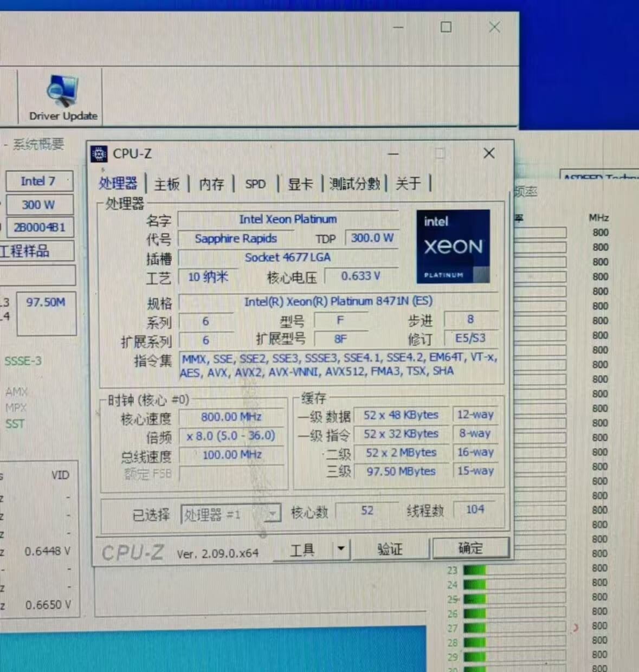This screenshot has width=639, height=672.
Task: Close the background utility window
Action: coord(494,27)
